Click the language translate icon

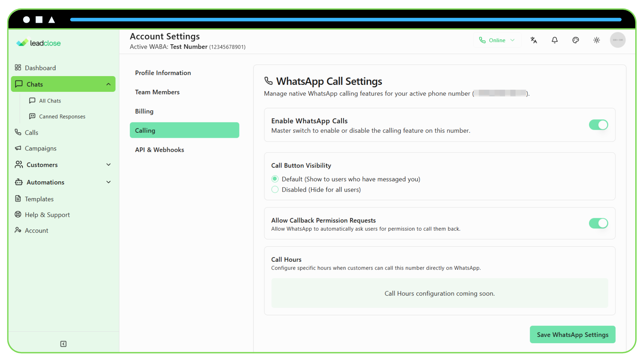coord(534,40)
